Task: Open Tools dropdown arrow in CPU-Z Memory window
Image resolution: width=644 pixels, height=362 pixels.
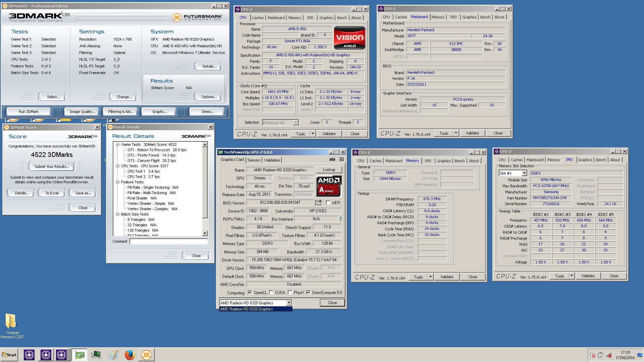Action: point(430,277)
